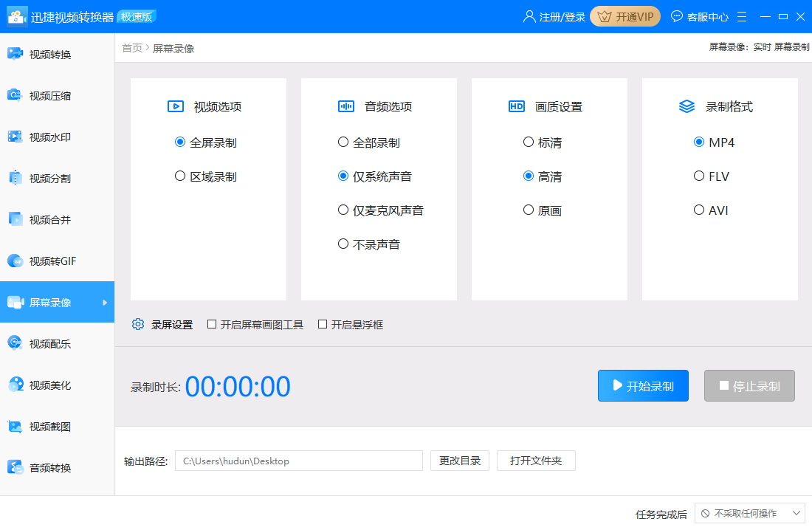812x530 pixels.
Task: Select the 视频配乐 sidebar icon
Action: [46, 343]
